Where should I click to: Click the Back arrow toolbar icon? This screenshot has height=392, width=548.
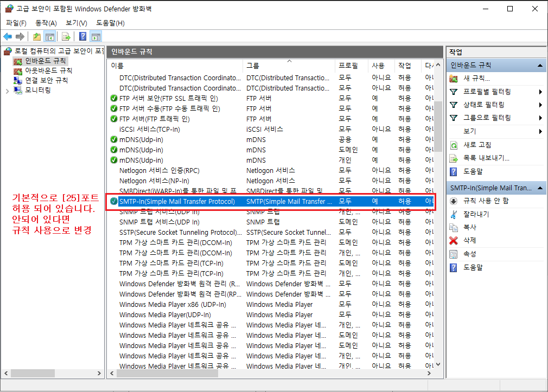(8, 36)
